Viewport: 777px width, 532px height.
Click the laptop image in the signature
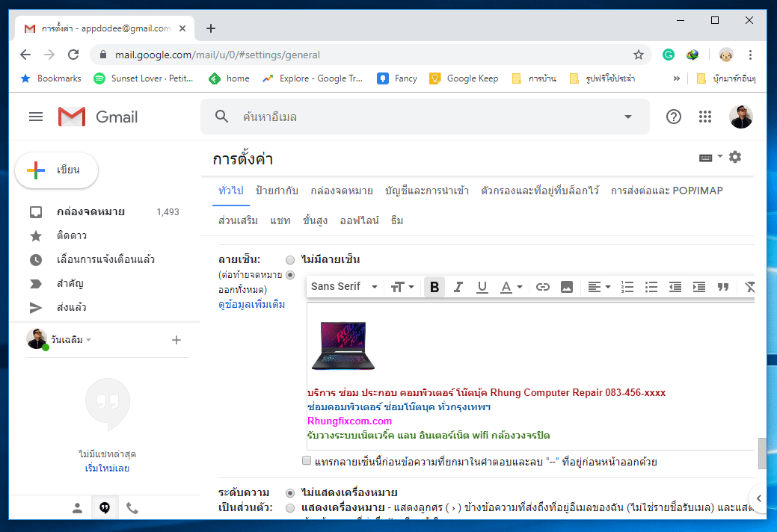(343, 345)
